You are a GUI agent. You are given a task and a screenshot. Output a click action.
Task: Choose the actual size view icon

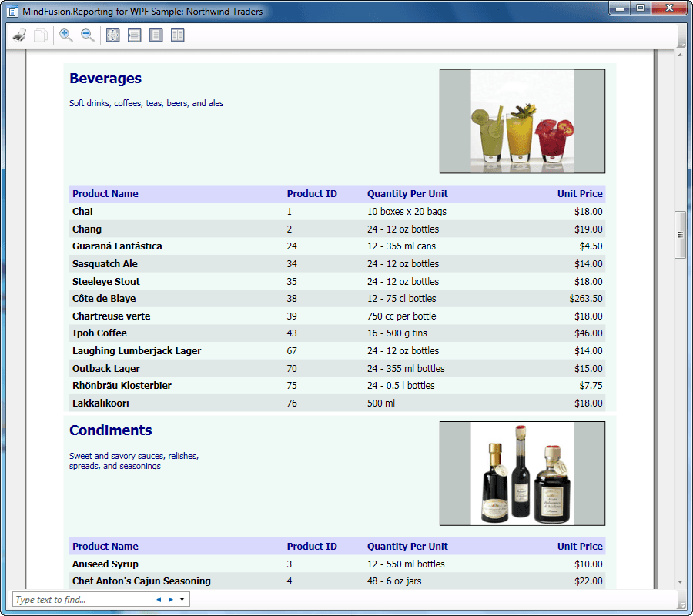[x=112, y=35]
